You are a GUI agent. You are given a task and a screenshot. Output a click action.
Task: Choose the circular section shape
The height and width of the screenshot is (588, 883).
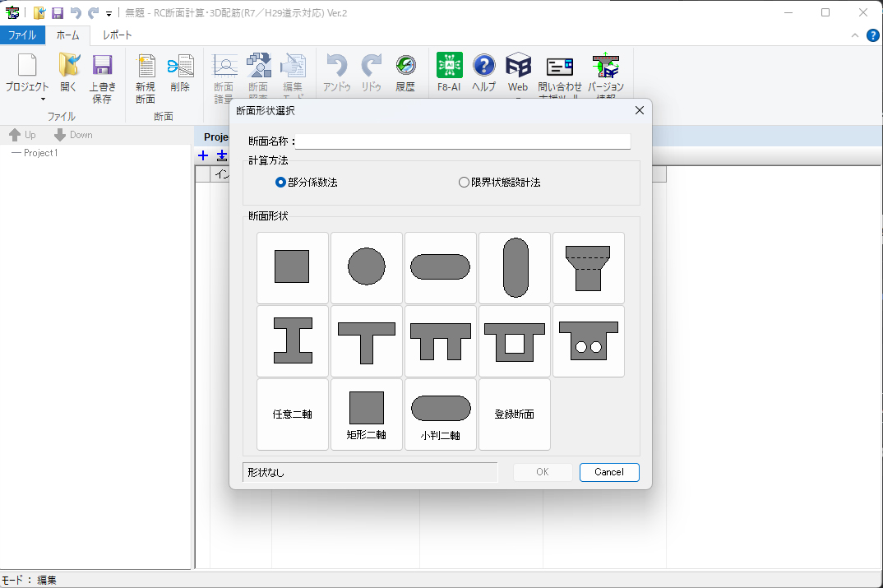(x=366, y=267)
